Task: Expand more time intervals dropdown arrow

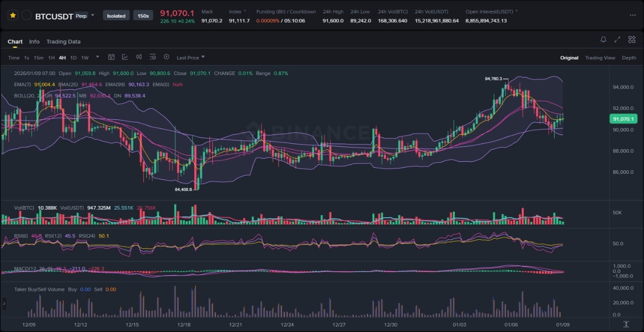Action: [x=98, y=57]
